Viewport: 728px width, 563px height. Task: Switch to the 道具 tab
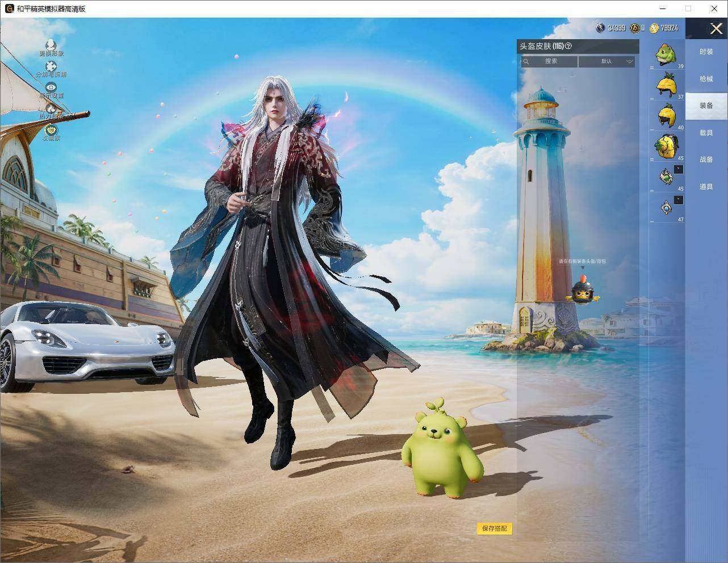[x=706, y=187]
